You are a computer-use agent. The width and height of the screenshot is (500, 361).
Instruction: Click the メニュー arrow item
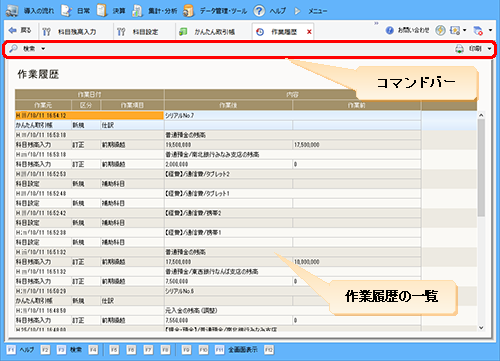coord(311,11)
